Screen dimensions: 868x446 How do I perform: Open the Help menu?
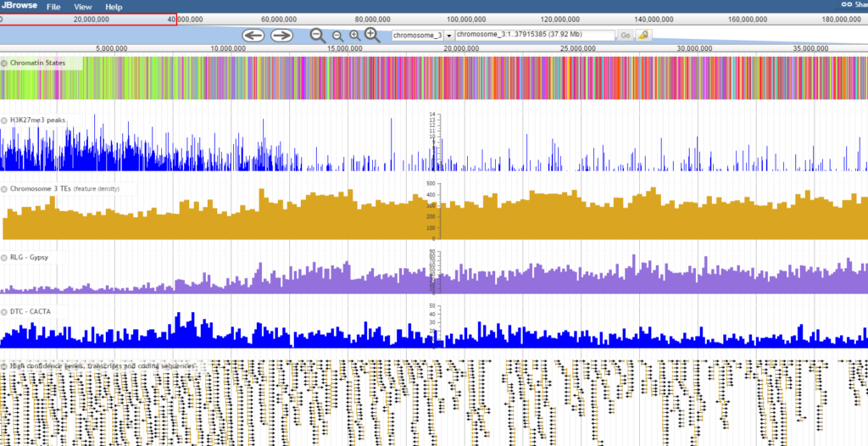tap(114, 7)
